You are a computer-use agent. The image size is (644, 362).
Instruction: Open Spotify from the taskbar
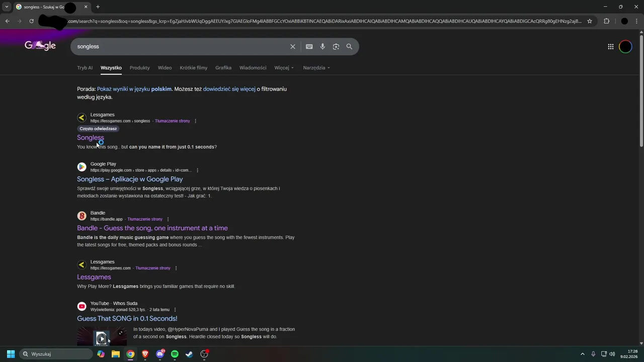click(x=175, y=354)
